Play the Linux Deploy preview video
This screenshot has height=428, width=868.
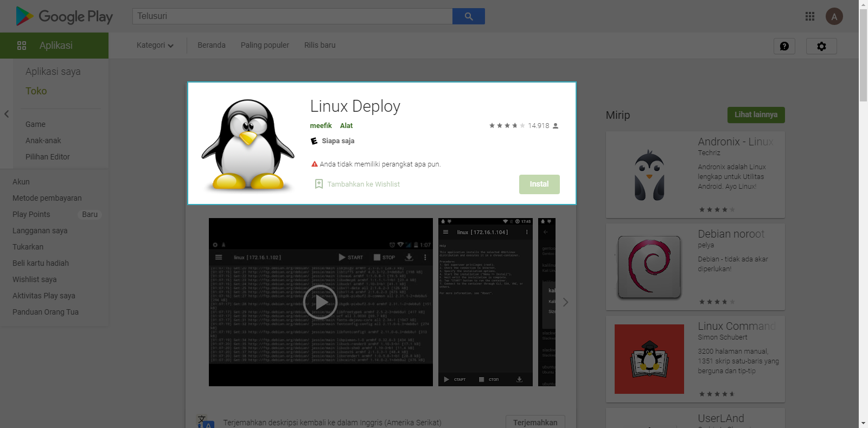coord(321,302)
